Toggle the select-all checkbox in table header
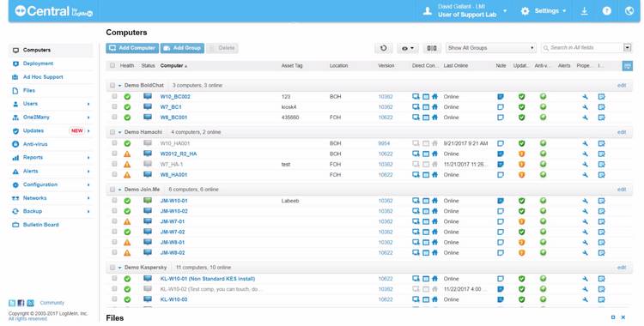The width and height of the screenshot is (644, 326). coord(112,65)
